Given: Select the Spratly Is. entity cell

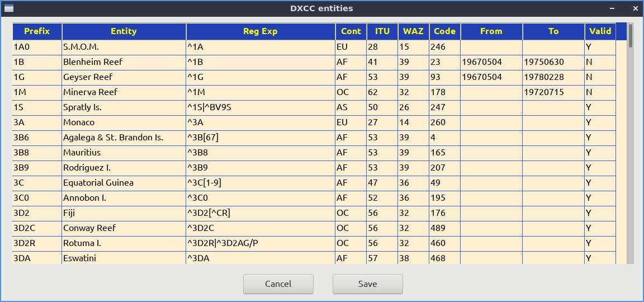Looking at the screenshot, I should click(x=124, y=107).
